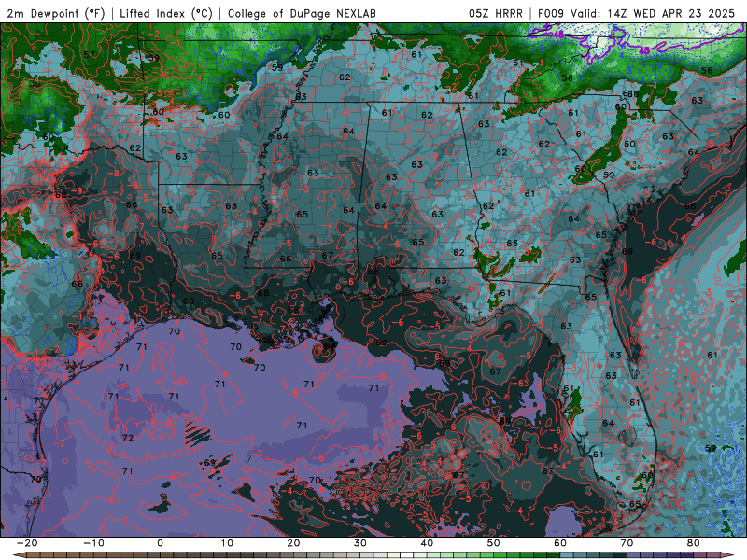Click the '40' color scale label
The height and width of the screenshot is (560, 747).
tap(427, 543)
